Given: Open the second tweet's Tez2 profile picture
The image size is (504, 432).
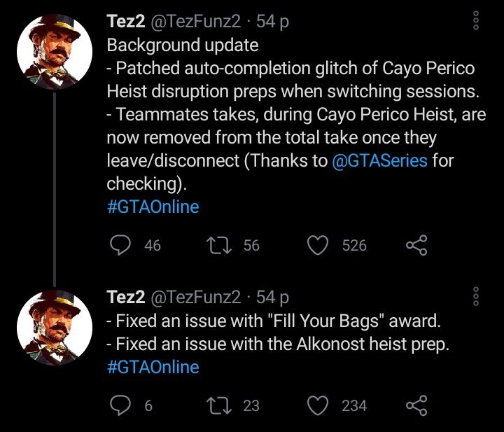Looking at the screenshot, I should coord(54,328).
